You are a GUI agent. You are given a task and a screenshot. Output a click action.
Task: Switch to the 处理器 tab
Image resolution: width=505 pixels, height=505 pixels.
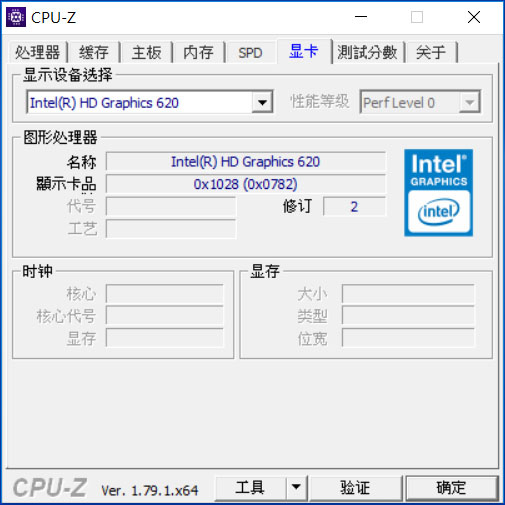pos(38,52)
